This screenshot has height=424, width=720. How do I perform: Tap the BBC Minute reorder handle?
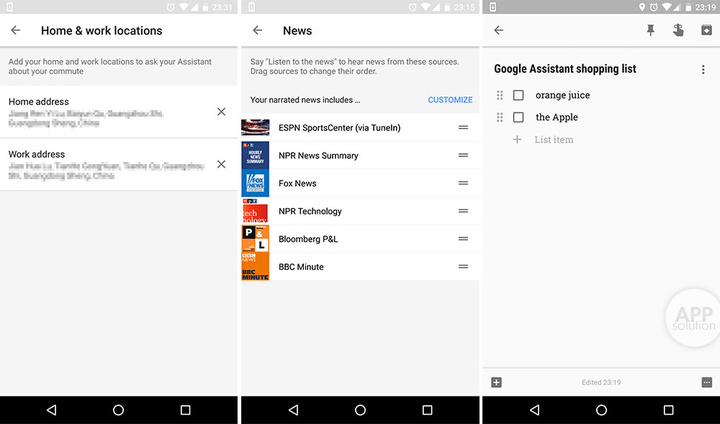(463, 267)
